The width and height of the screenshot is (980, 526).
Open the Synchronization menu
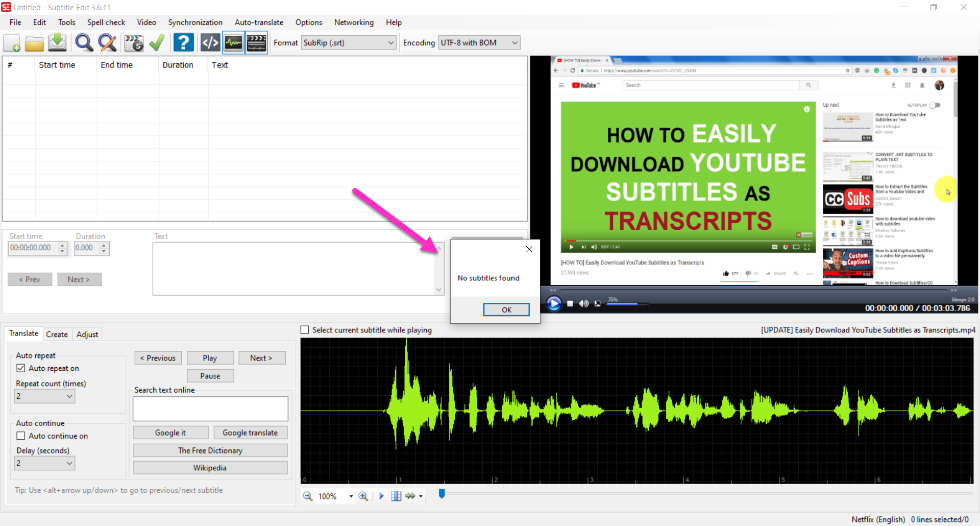point(195,22)
